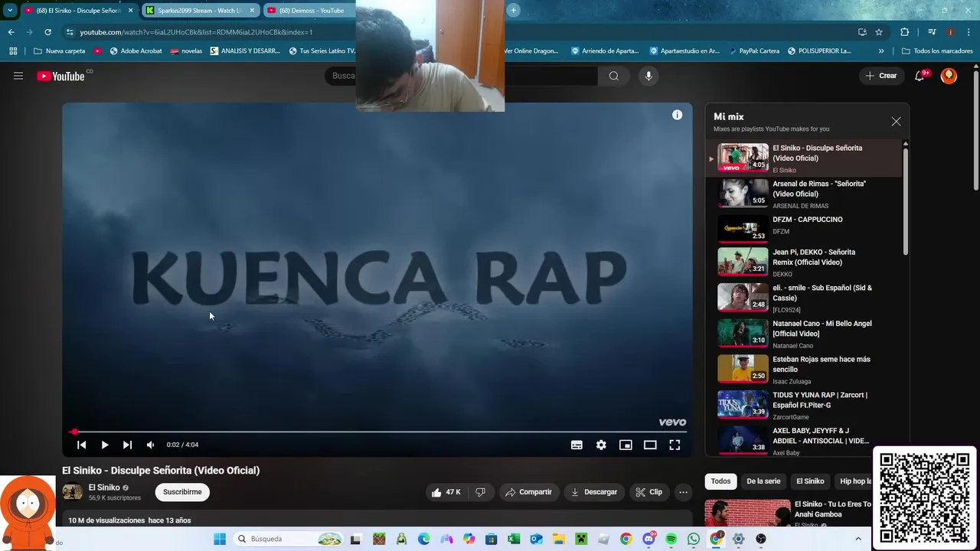Select the De la serie chip

click(763, 481)
